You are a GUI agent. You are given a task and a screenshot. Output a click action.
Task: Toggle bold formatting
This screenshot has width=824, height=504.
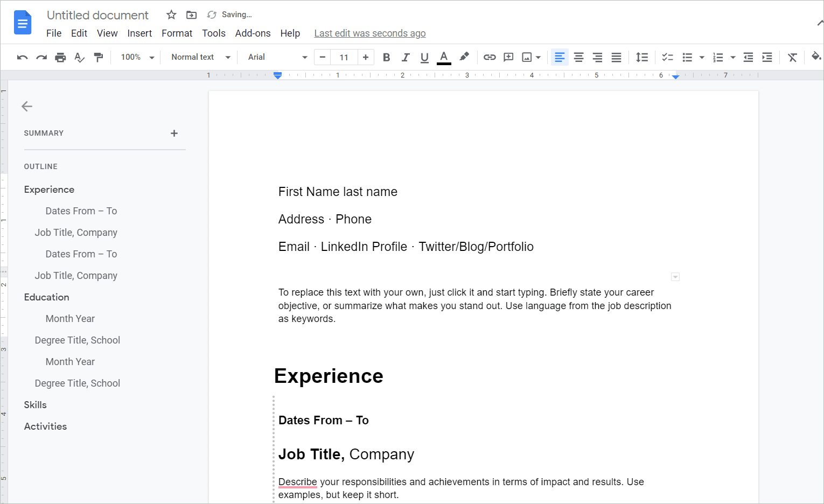386,57
